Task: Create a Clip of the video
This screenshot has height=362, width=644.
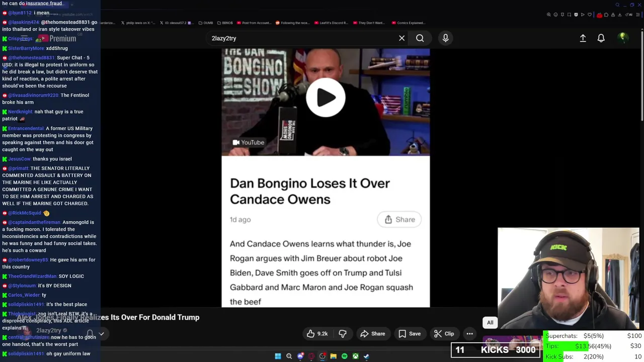Action: (444, 334)
